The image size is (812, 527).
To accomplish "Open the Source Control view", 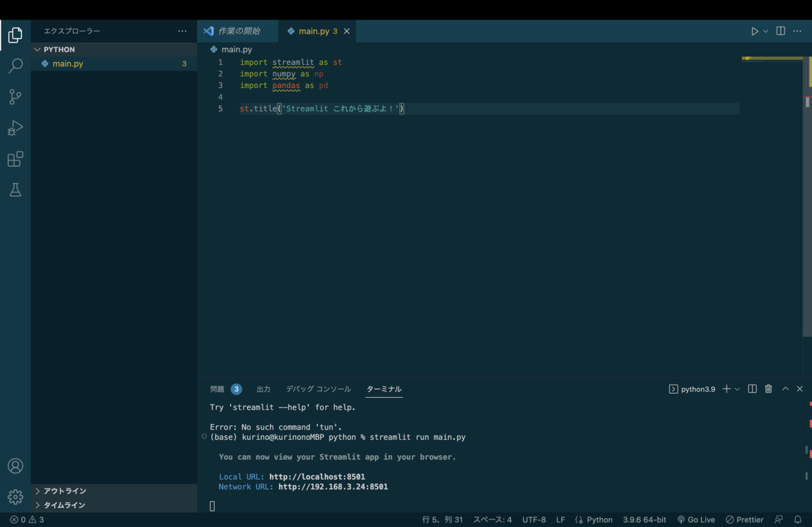I will pyautogui.click(x=15, y=97).
